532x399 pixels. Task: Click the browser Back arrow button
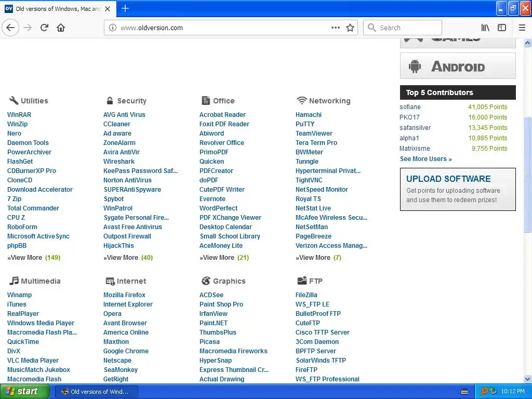pos(10,28)
